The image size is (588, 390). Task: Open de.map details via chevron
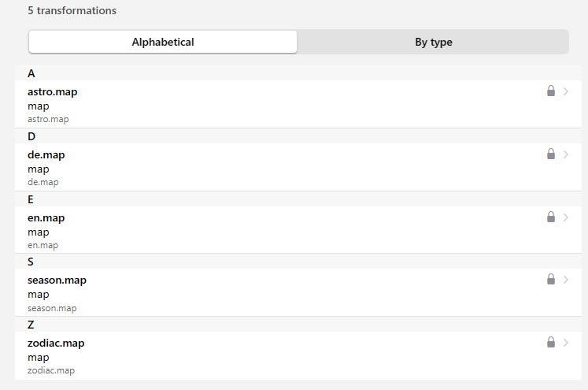click(566, 154)
